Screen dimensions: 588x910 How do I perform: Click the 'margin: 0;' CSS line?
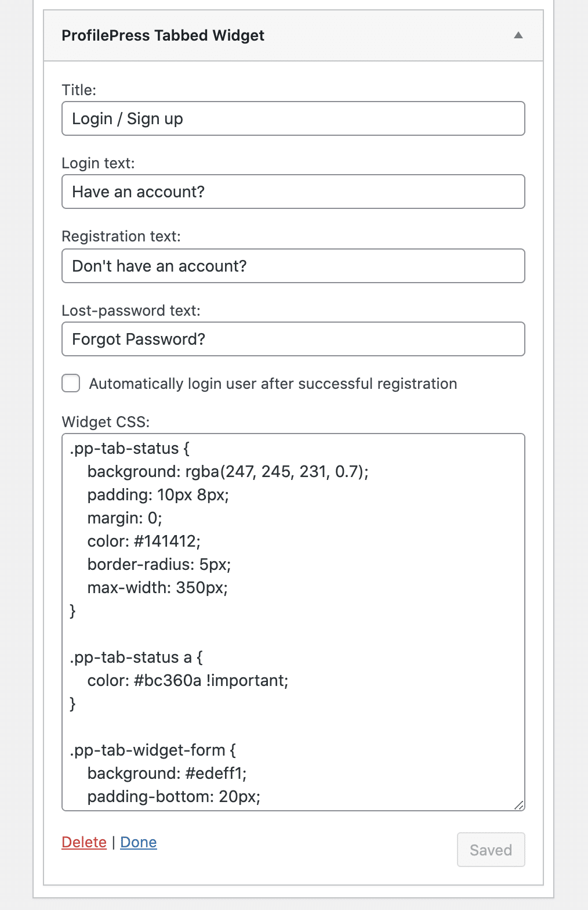coord(125,518)
